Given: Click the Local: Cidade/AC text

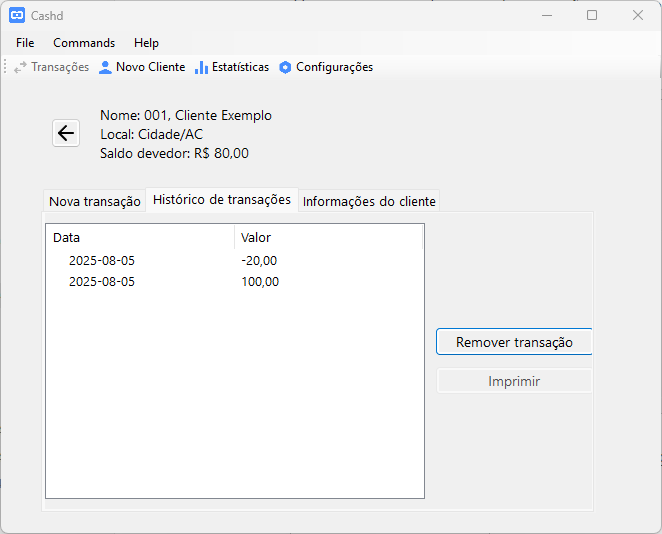Looking at the screenshot, I should point(152,135).
